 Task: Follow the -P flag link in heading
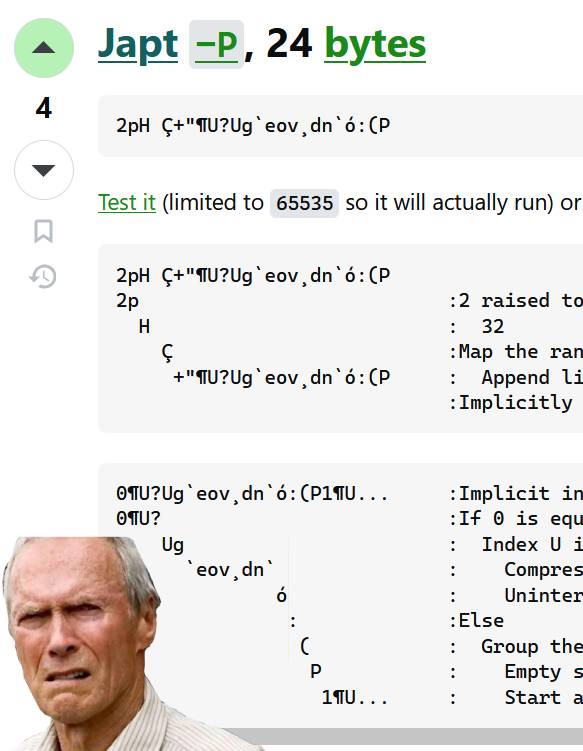pyautogui.click(x=217, y=45)
